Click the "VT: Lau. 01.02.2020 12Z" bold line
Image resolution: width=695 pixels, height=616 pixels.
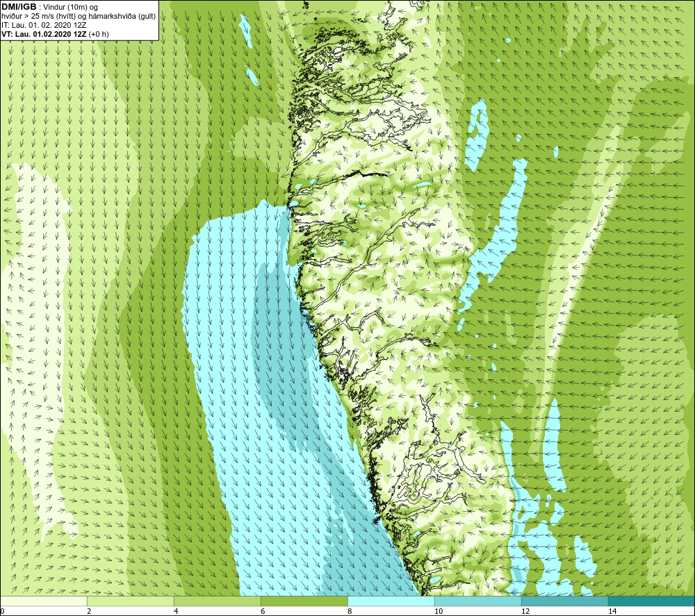44,34
